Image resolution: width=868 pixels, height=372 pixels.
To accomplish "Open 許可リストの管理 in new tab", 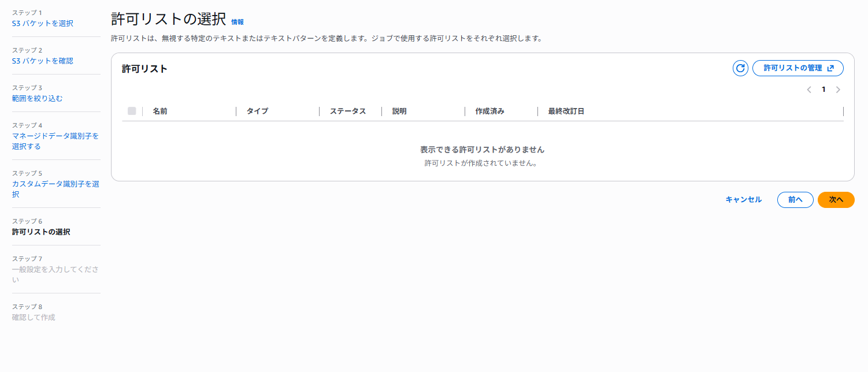I will tap(798, 68).
